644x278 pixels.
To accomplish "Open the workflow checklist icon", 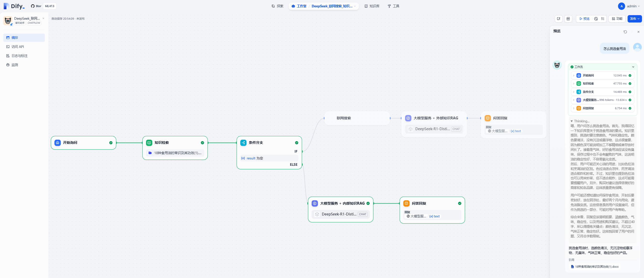I will coord(603,19).
